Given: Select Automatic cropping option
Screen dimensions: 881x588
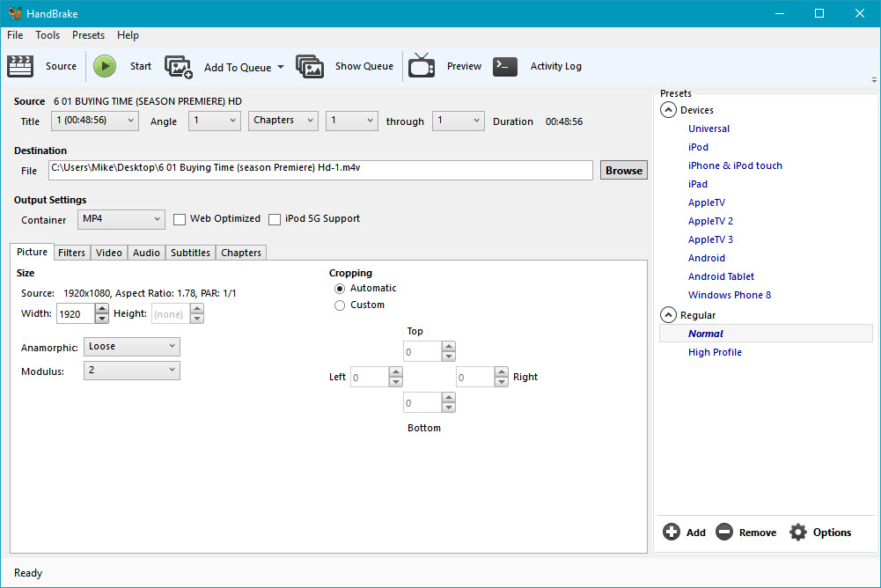Looking at the screenshot, I should point(340,289).
